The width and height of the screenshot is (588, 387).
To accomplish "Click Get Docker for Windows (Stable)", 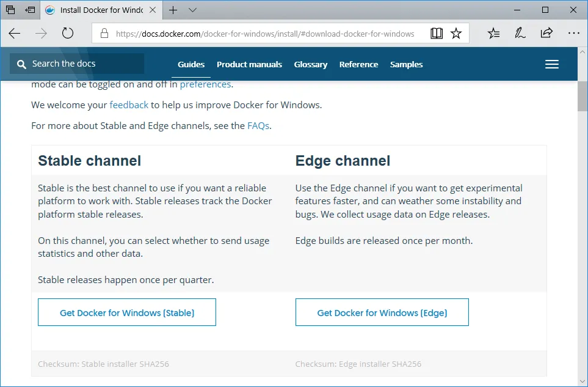I will (x=127, y=312).
